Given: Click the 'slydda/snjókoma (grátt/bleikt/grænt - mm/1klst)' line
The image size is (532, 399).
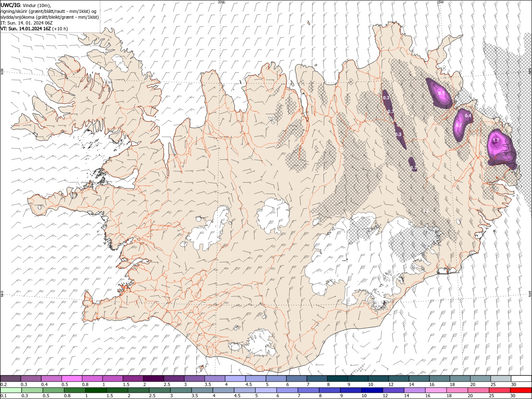Looking at the screenshot, I should click(49, 17).
